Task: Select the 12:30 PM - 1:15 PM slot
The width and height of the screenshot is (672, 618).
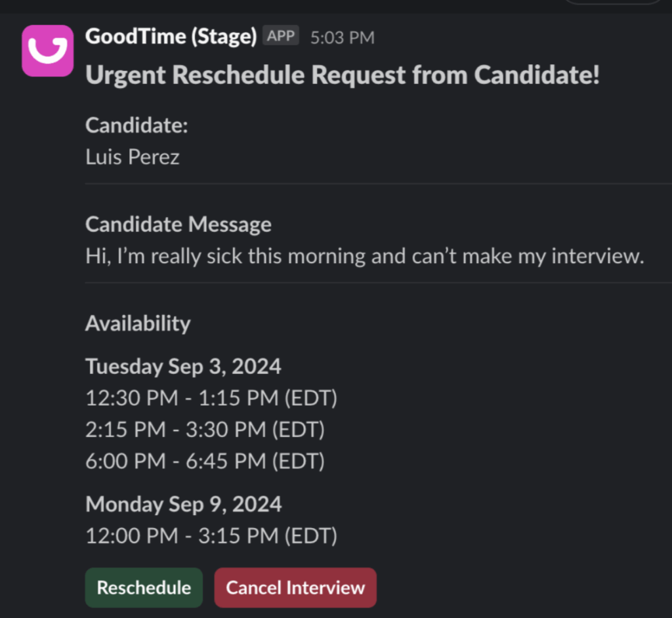Action: click(211, 398)
